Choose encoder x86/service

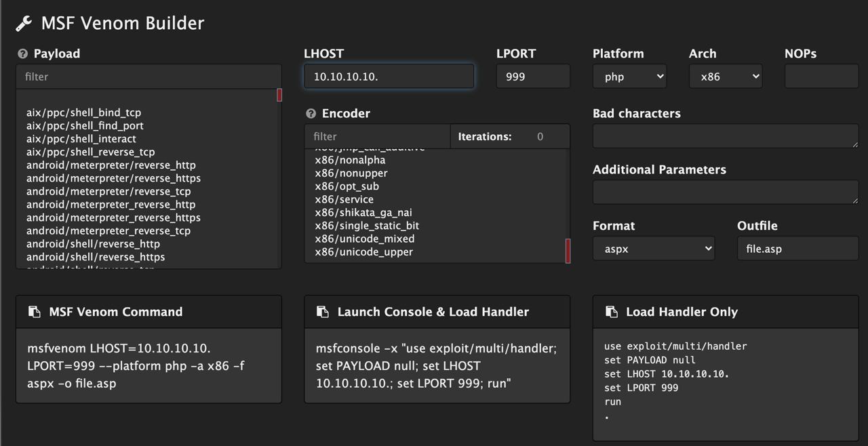point(344,199)
